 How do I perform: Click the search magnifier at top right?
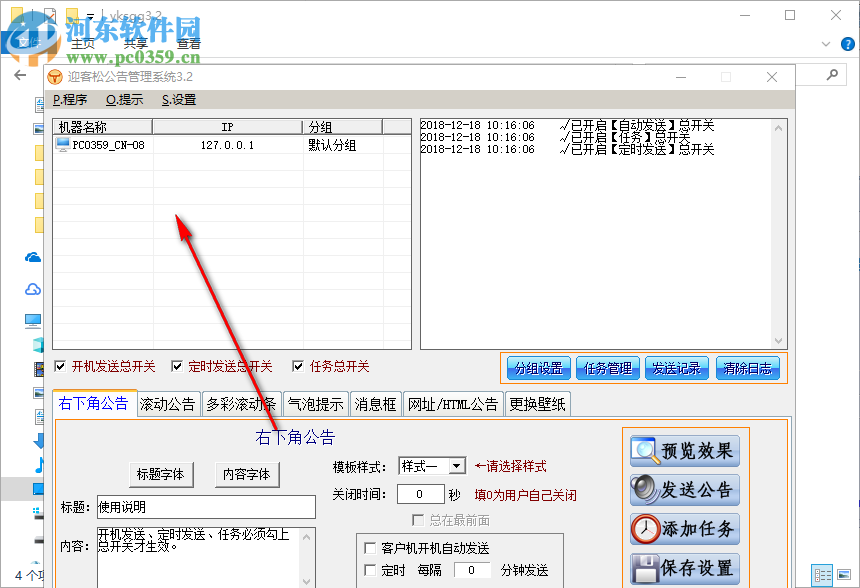tap(833, 76)
